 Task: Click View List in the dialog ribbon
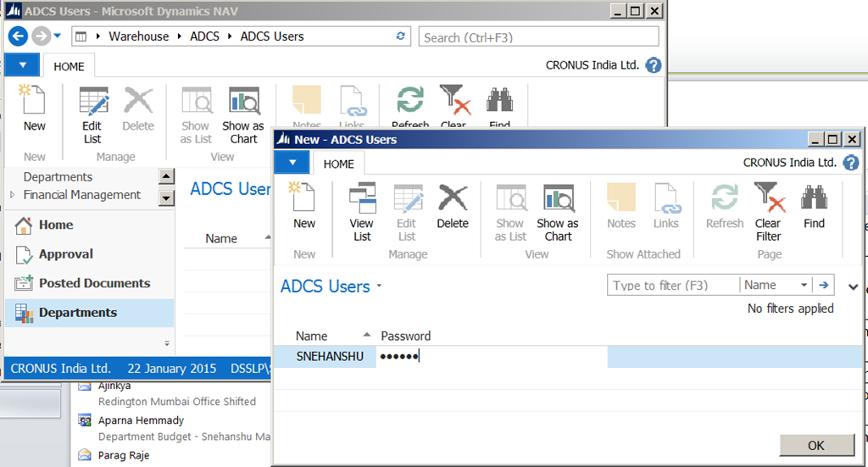(x=362, y=213)
